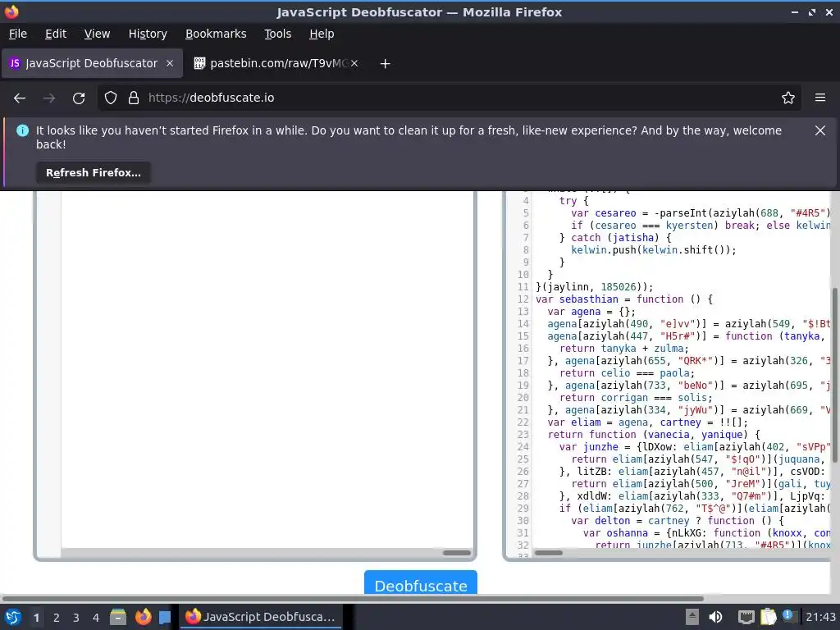Reload the deobfuscate.io page

(x=79, y=98)
